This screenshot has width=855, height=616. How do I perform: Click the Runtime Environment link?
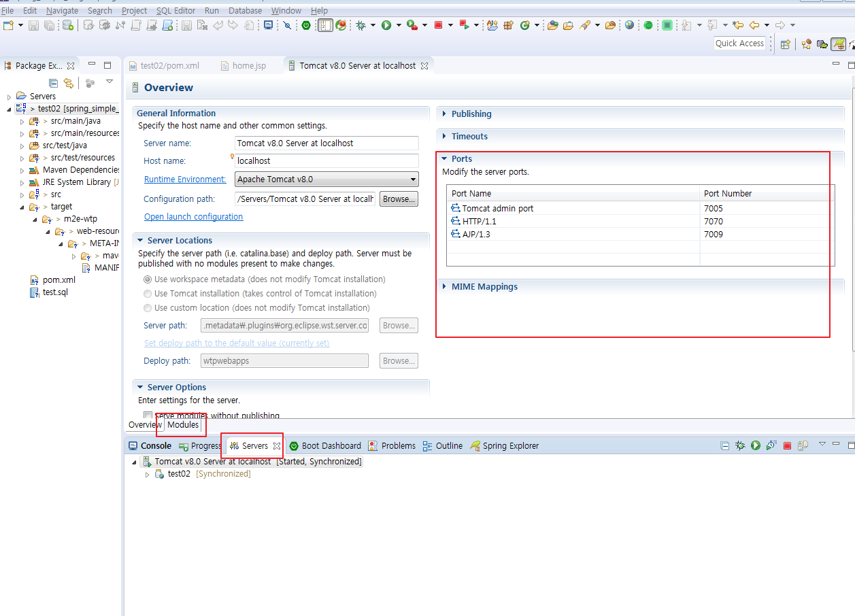185,179
